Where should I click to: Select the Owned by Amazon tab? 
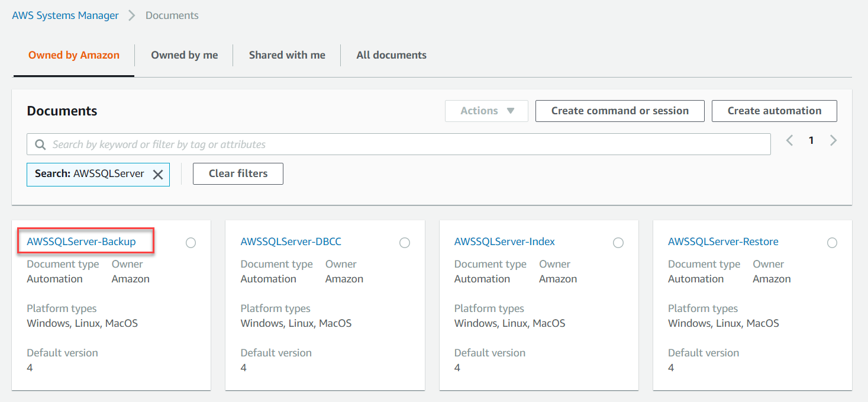[x=73, y=54]
